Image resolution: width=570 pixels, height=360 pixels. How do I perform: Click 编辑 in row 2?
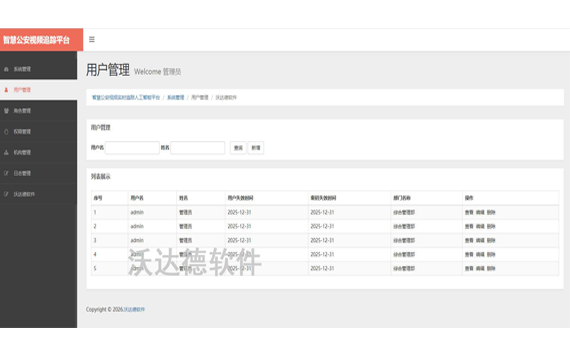pos(480,226)
